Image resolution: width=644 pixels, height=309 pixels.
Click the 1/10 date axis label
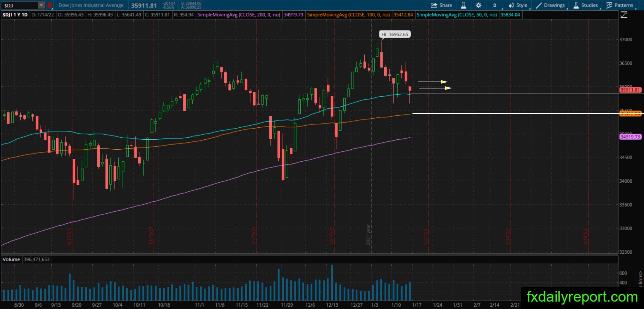coord(396,305)
